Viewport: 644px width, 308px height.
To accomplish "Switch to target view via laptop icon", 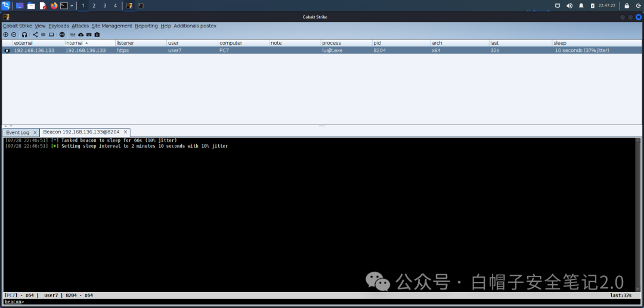I will pos(51,35).
